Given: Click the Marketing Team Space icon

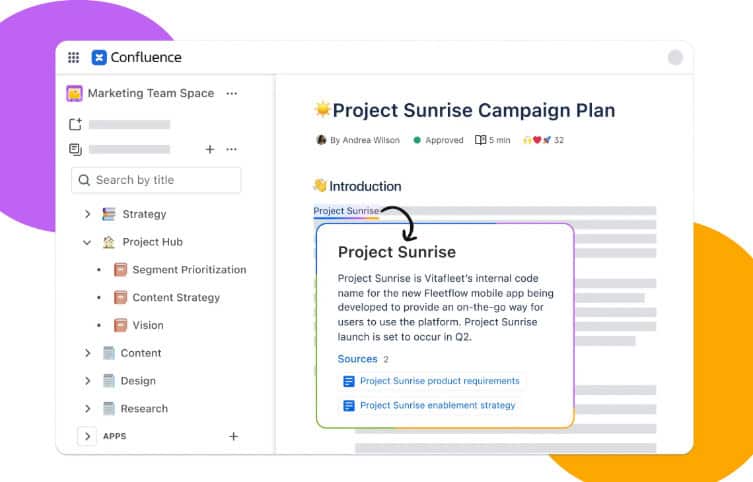Looking at the screenshot, I should tap(75, 93).
